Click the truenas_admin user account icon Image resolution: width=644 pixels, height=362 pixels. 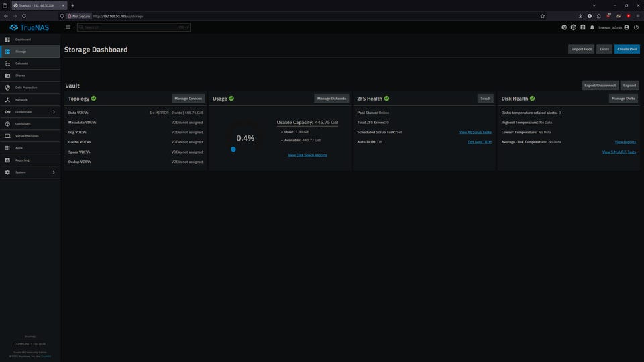pos(627,27)
